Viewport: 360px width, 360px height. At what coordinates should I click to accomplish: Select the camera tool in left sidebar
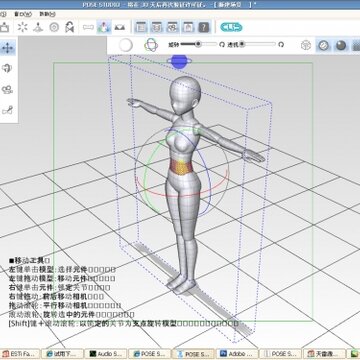(x=7, y=89)
